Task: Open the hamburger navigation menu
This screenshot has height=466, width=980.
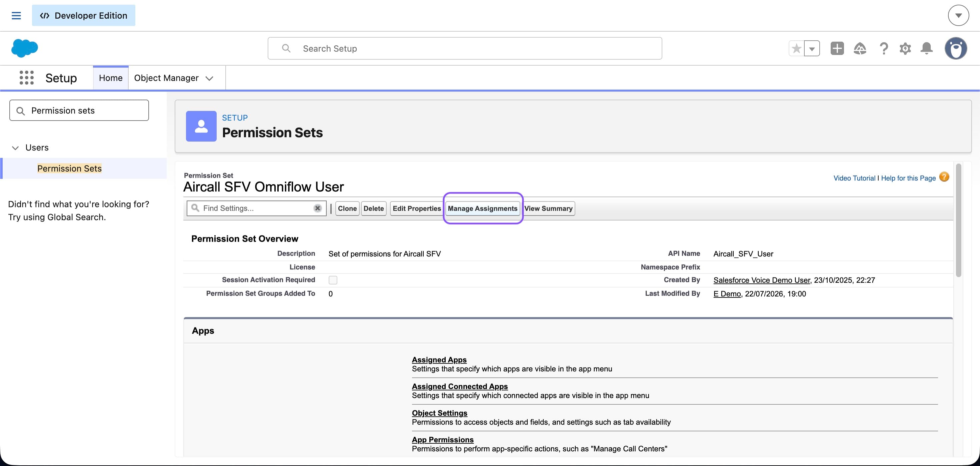Action: tap(16, 16)
